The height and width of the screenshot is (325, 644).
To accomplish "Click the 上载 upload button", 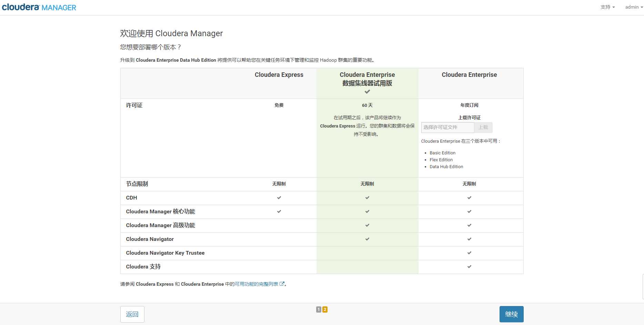I will coord(483,128).
